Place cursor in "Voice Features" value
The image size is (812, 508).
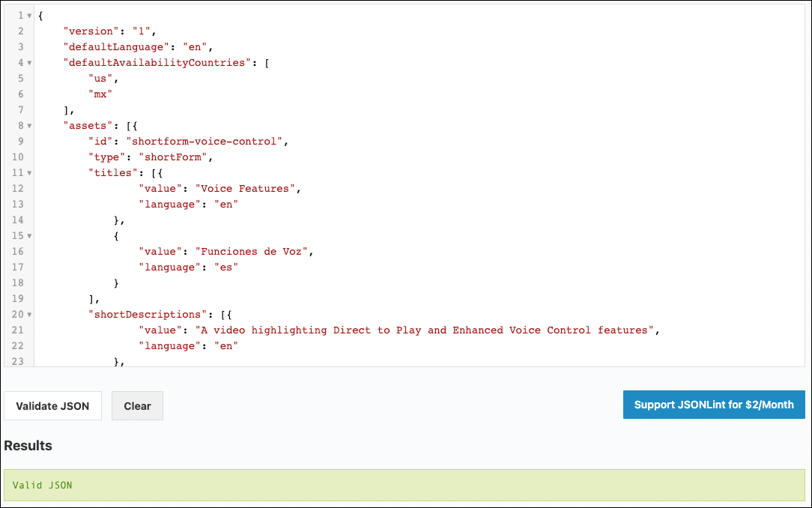click(x=245, y=189)
